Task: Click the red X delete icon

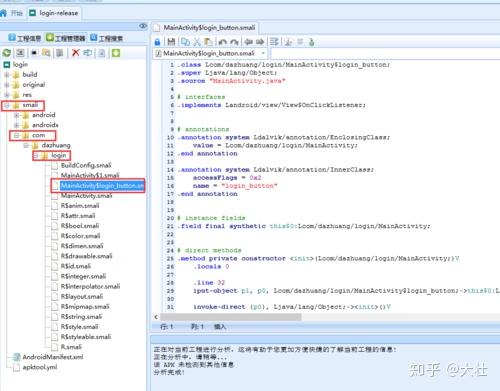Action: (76, 53)
